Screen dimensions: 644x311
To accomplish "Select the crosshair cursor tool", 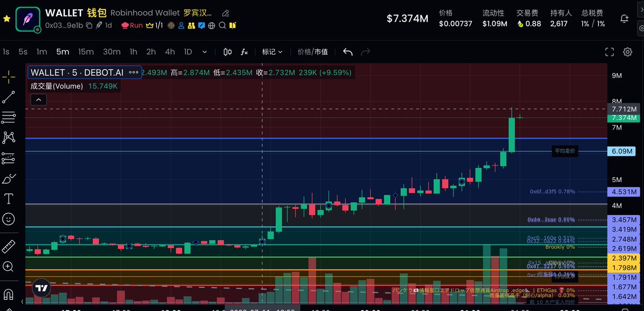I will [9, 77].
